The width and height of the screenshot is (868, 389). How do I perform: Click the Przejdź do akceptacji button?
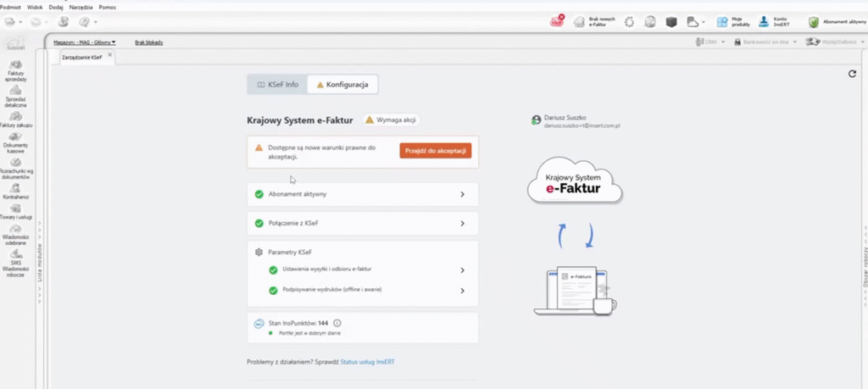(435, 151)
